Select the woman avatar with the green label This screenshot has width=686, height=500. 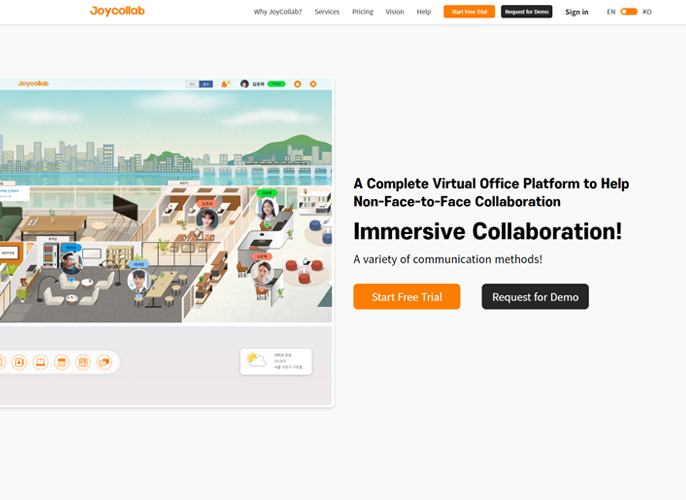click(267, 208)
